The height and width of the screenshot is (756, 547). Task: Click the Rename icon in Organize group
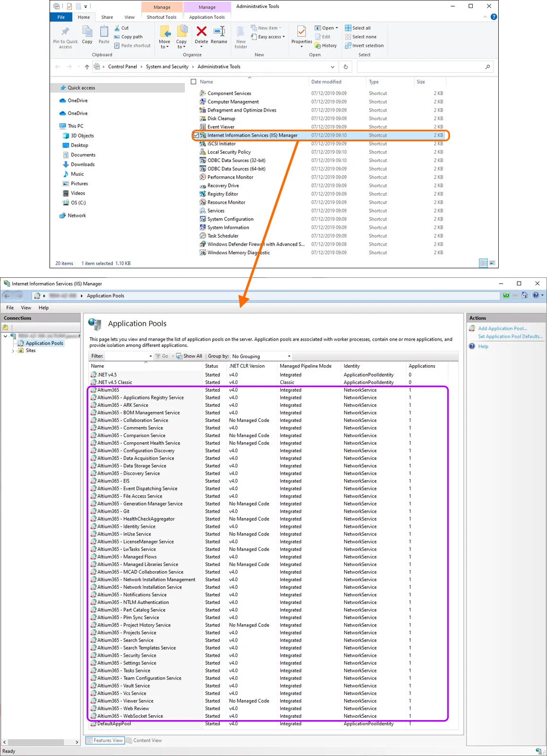pos(219,32)
